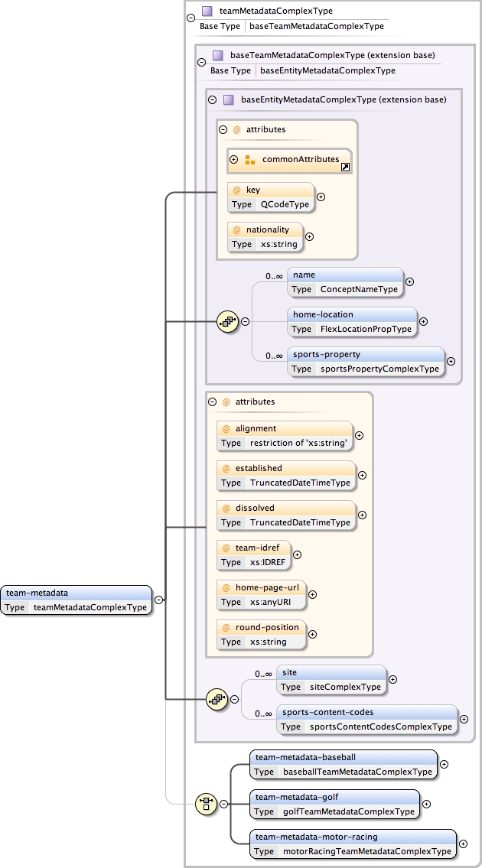Collapse the baseEntityMetadataComplexType extension box
Screen dimensions: 482x868
(x=212, y=99)
